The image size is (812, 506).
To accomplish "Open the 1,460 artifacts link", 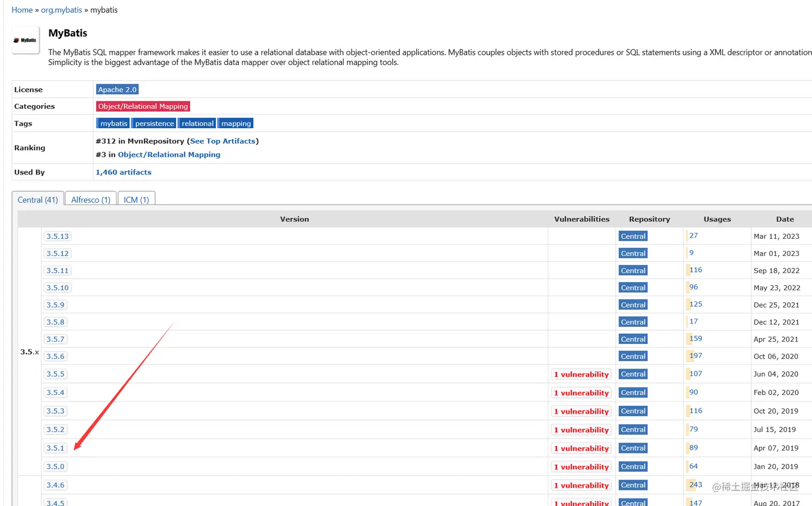I will pos(124,172).
